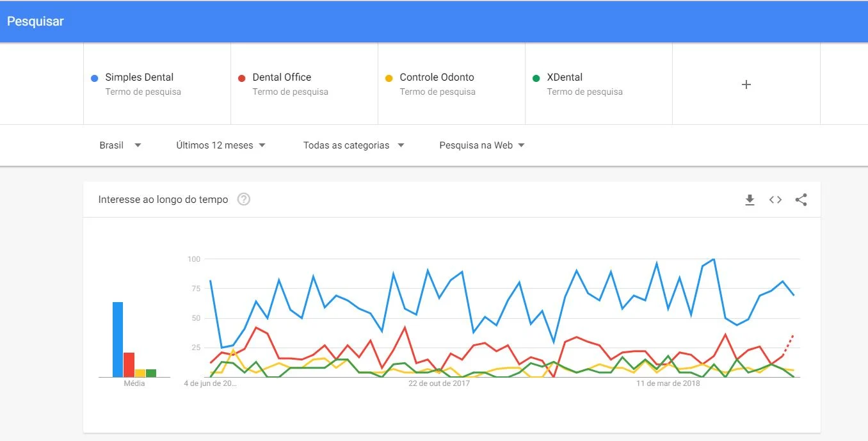The width and height of the screenshot is (868, 441).
Task: Download the interest over time chart data
Action: pyautogui.click(x=750, y=200)
